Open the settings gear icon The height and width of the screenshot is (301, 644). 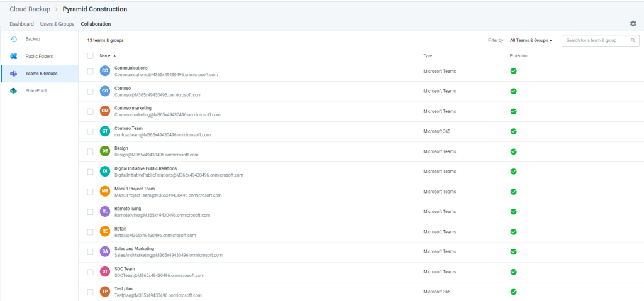pyautogui.click(x=633, y=24)
